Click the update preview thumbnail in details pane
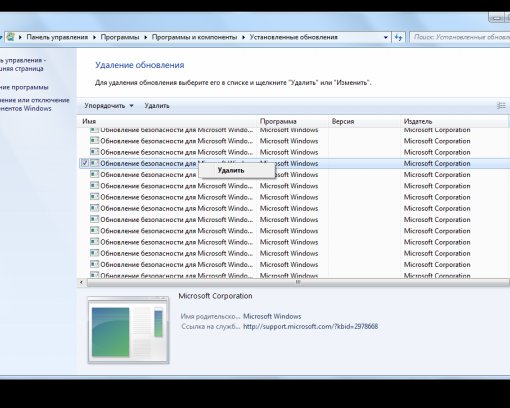510x408 pixels. pos(128,330)
